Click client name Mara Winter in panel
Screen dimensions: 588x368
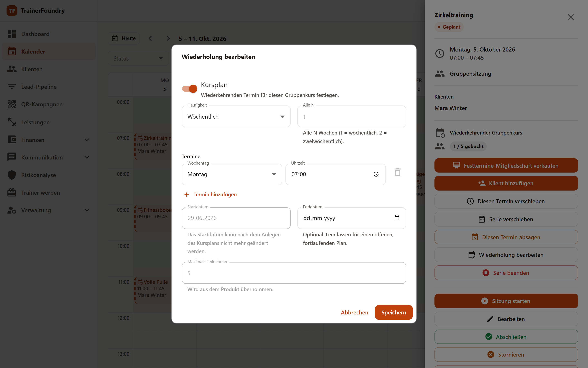tap(450, 108)
